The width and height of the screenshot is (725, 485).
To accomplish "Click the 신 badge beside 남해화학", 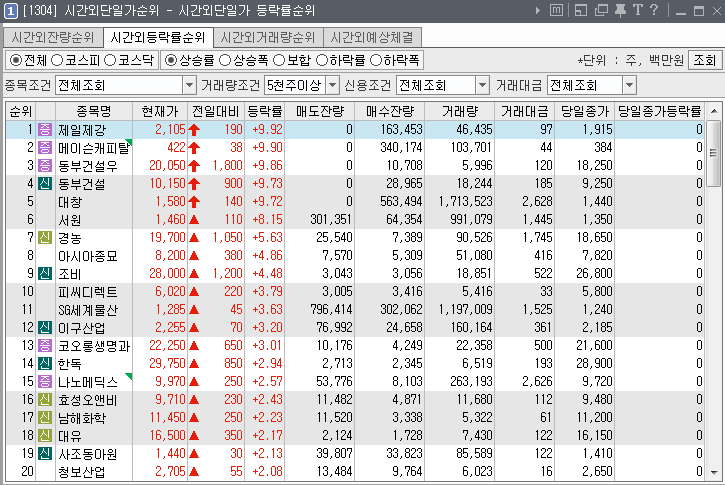I will (44, 418).
